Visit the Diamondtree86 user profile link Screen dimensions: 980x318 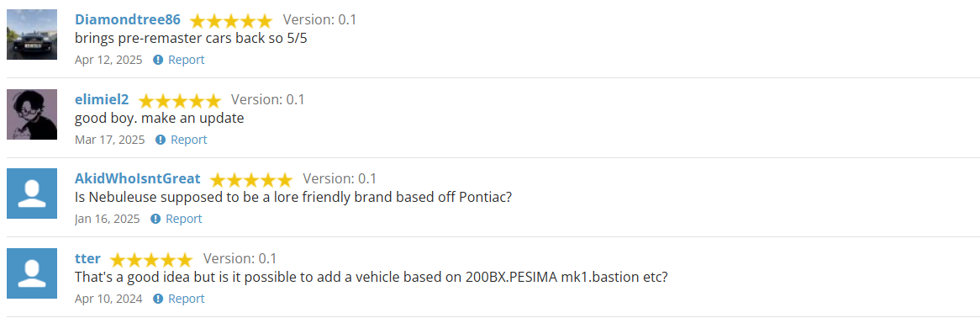click(x=128, y=20)
